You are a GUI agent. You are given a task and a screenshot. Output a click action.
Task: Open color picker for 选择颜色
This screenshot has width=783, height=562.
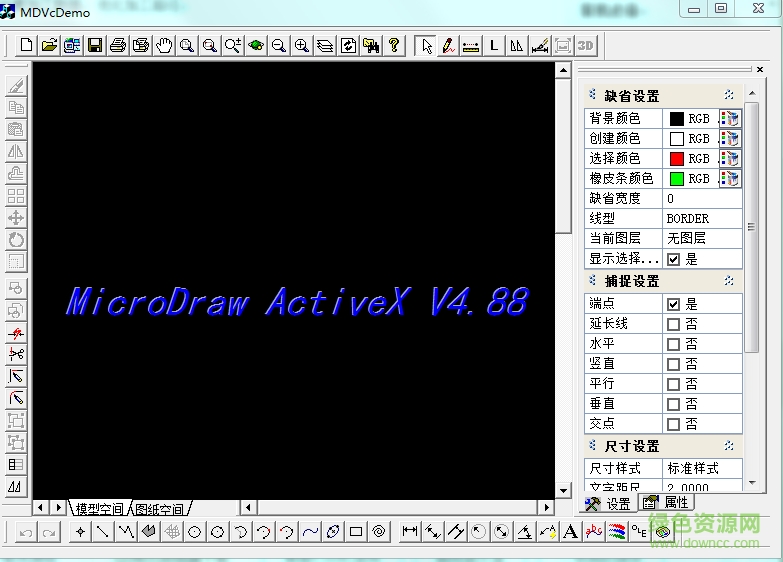tap(730, 158)
